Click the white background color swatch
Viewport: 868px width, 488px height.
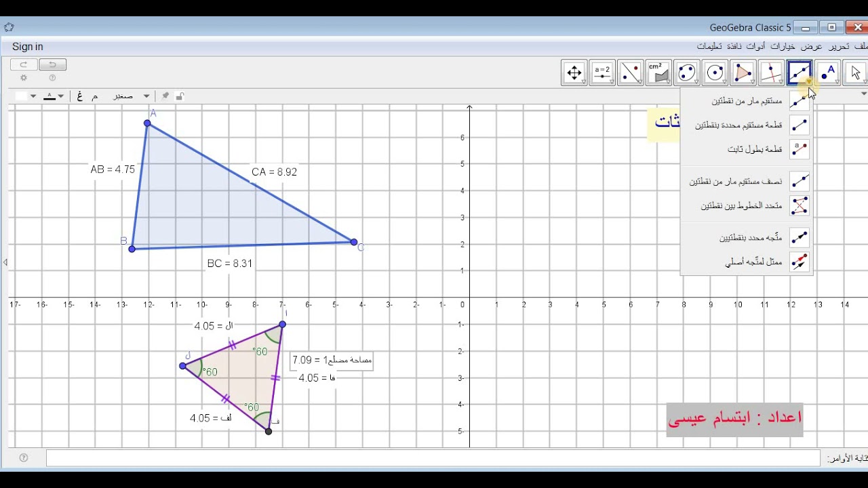coord(21,96)
